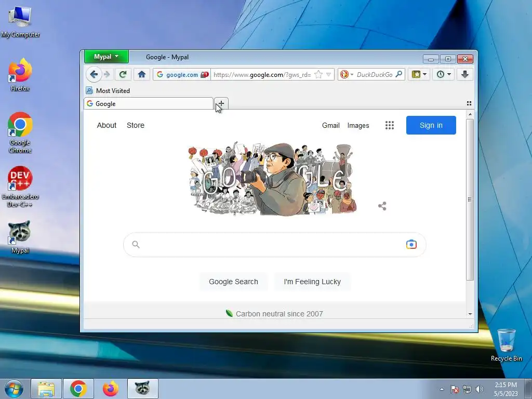This screenshot has height=399, width=532.
Task: Select the My Computer desktop icon
Action: click(x=20, y=22)
